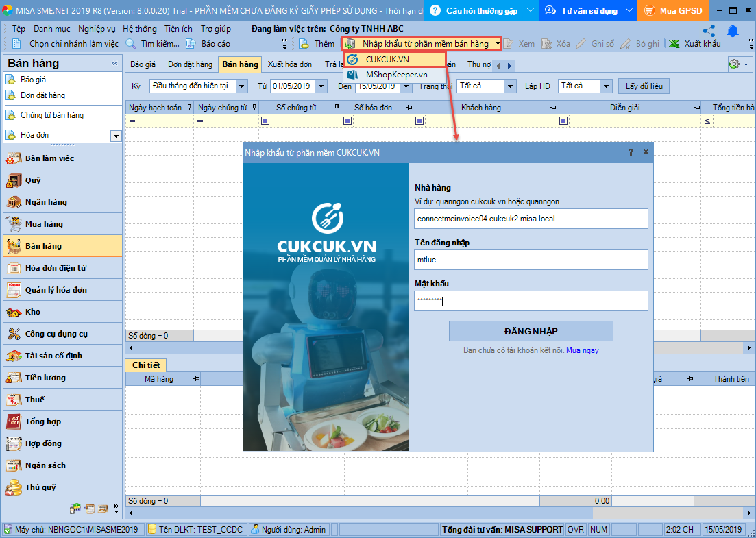The image size is (756, 538).
Task: Open the Thuế module
Action: (x=62, y=400)
